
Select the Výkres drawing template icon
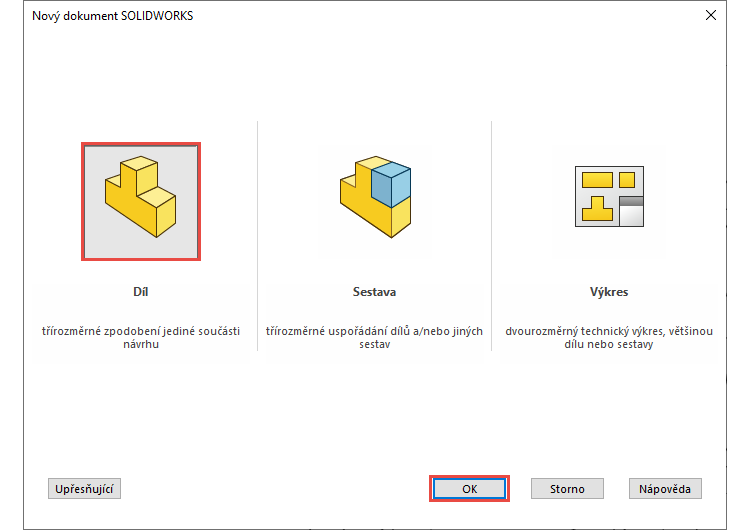click(609, 197)
